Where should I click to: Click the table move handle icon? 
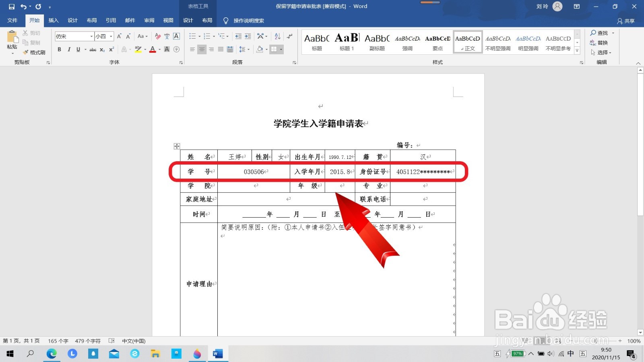177,146
